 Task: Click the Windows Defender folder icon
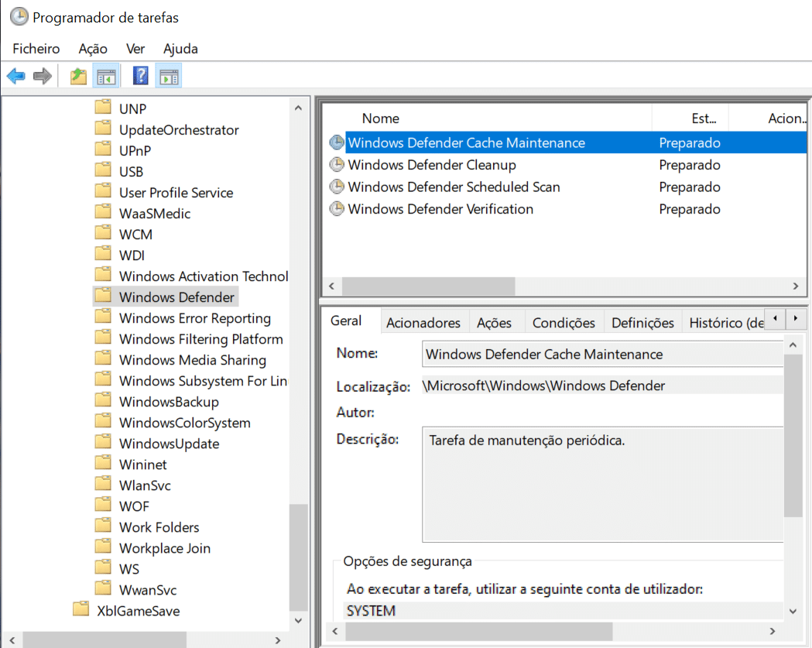click(103, 296)
